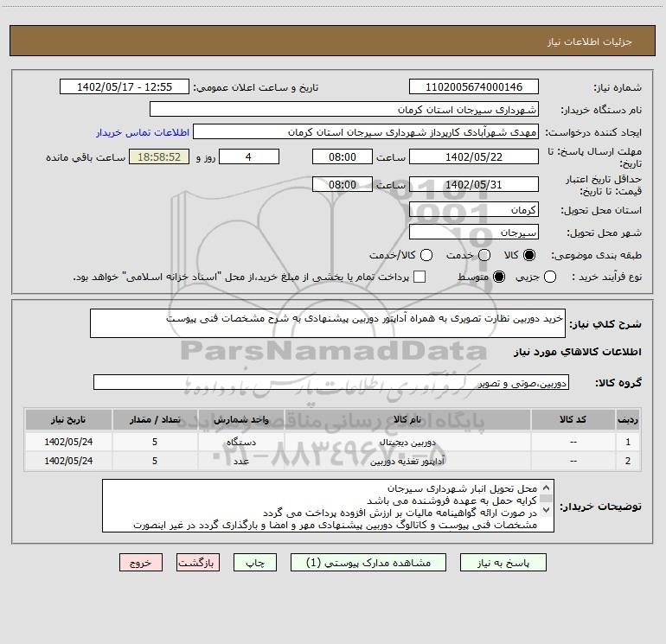Click the quantity cell in آداپتور تغذیه دوربین row
The height and width of the screenshot is (644, 666).
pyautogui.click(x=155, y=461)
